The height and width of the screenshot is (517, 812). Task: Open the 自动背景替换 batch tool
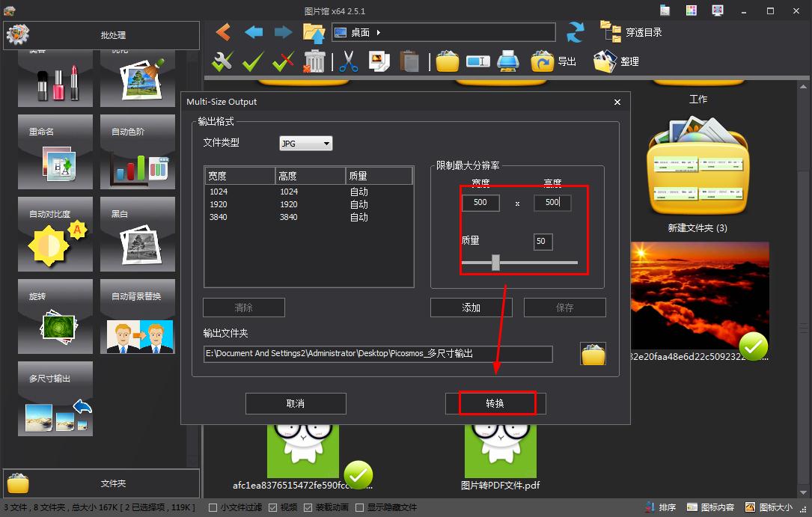tap(138, 316)
